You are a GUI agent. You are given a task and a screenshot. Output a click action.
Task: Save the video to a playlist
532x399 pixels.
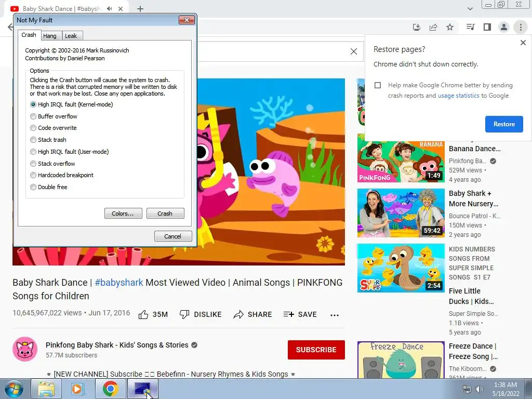click(300, 314)
